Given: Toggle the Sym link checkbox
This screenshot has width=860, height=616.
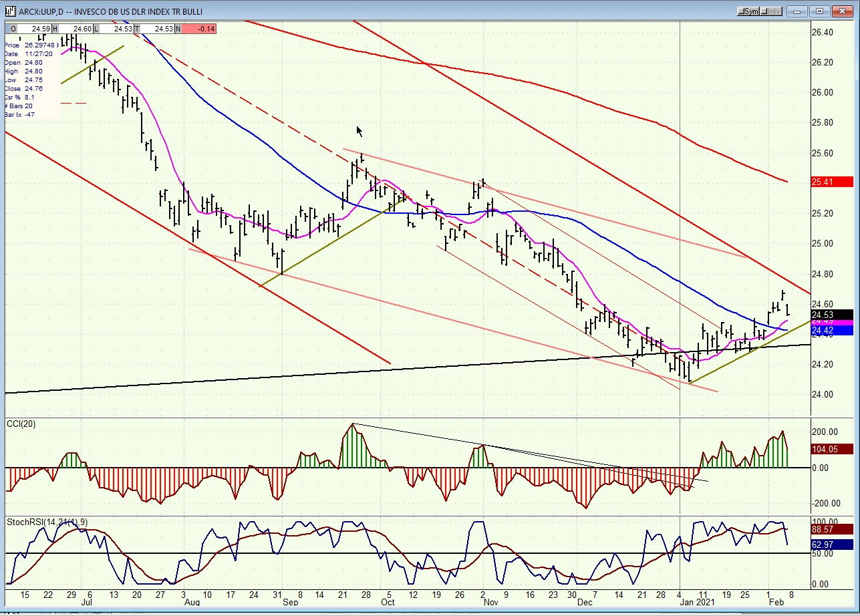Looking at the screenshot, I should pyautogui.click(x=748, y=11).
